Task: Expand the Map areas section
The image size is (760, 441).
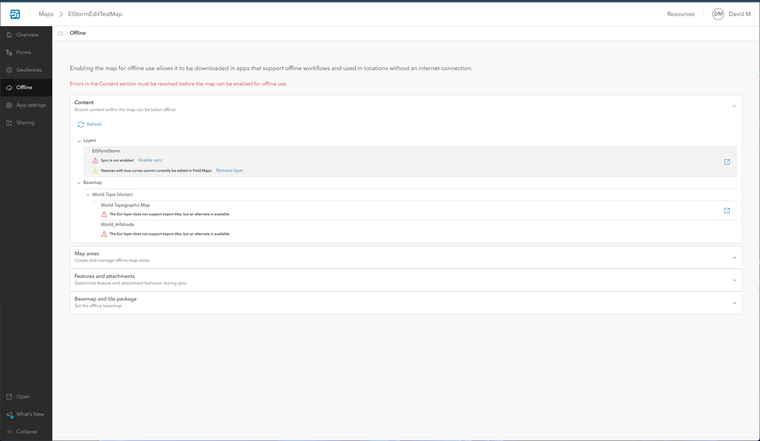Action: point(734,257)
